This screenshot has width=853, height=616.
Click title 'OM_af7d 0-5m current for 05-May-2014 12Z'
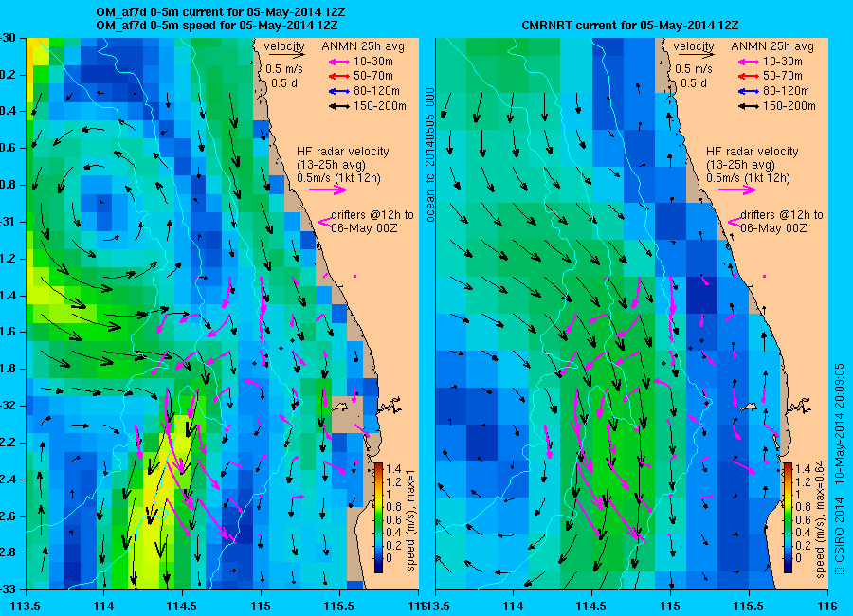point(220,12)
